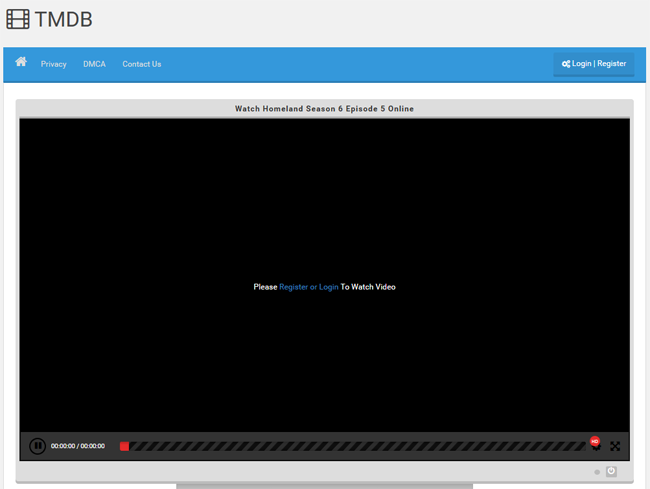Click the striped video progress bar

click(353, 446)
